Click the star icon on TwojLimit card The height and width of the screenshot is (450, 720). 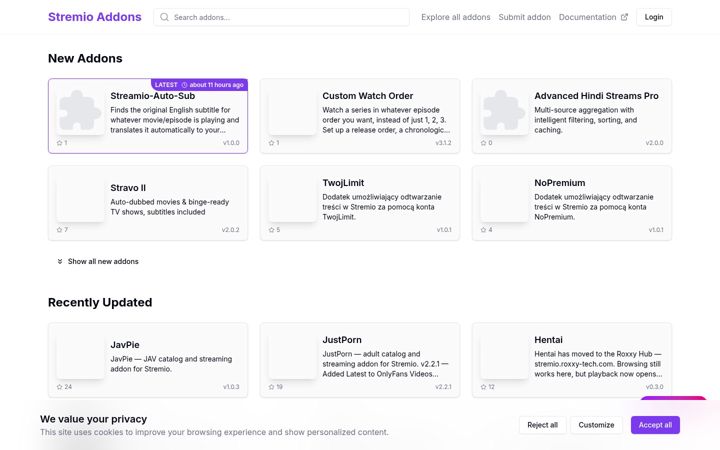[x=271, y=230]
